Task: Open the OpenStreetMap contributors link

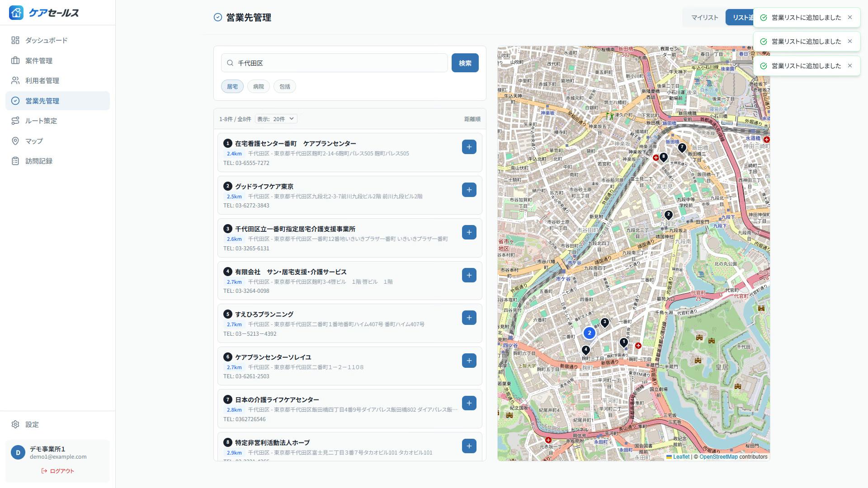Action: click(x=718, y=457)
